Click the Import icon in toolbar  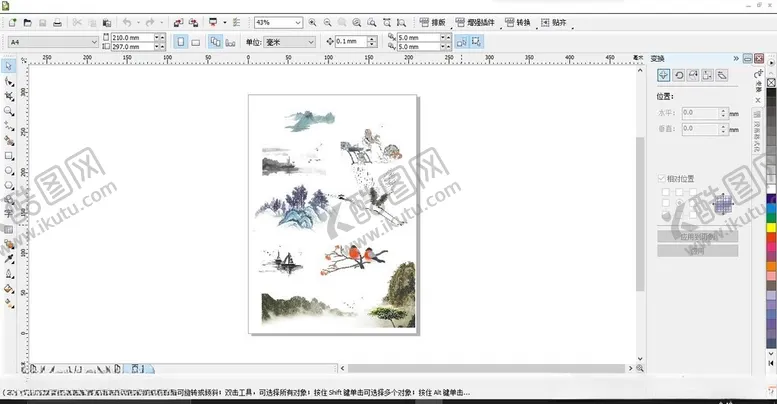pyautogui.click(x=178, y=23)
